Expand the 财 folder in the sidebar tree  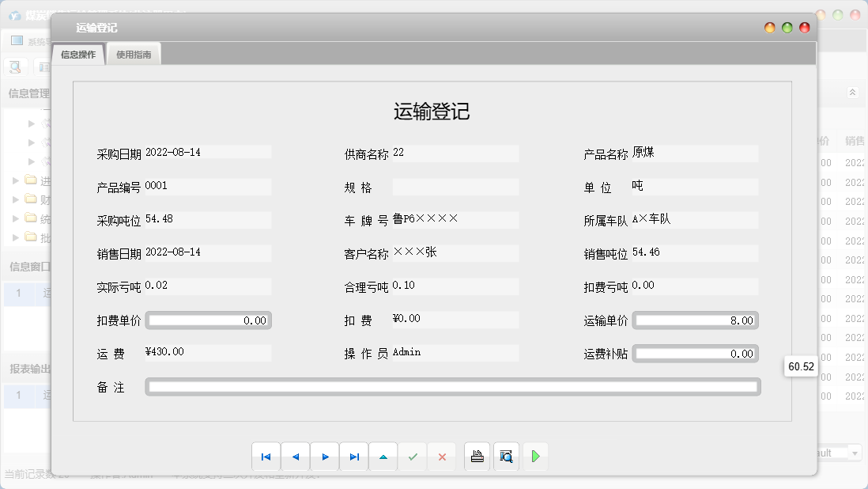[x=13, y=199]
